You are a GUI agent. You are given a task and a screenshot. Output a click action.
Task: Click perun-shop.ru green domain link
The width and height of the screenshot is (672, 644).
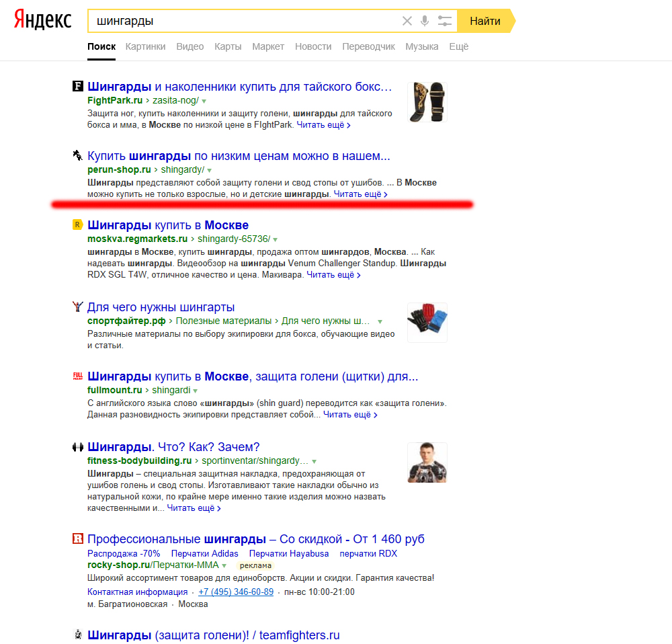click(119, 169)
